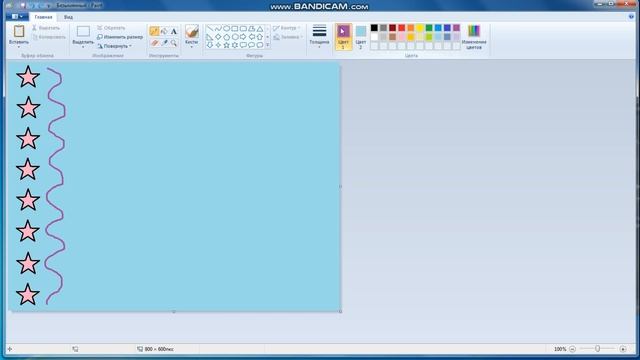This screenshot has width=640, height=360.
Task: Pick the orange color swatch
Action: tap(411, 28)
